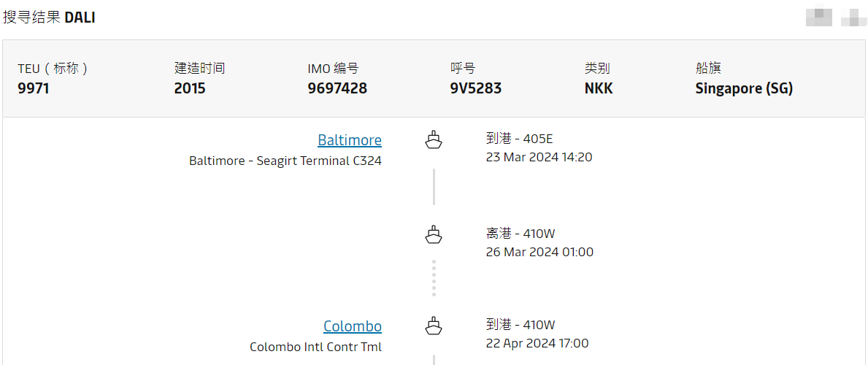This screenshot has height=365, width=868.
Task: Click the ship icon beside Colombo arrival
Action: click(434, 326)
